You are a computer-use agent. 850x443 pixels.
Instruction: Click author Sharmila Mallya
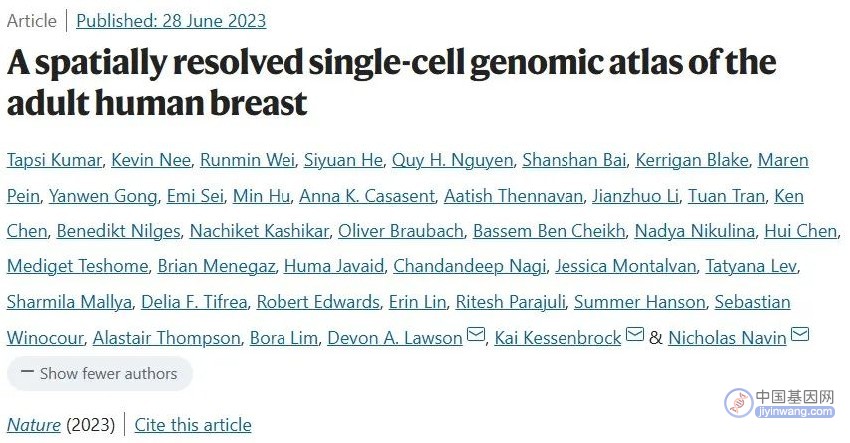pyautogui.click(x=69, y=302)
